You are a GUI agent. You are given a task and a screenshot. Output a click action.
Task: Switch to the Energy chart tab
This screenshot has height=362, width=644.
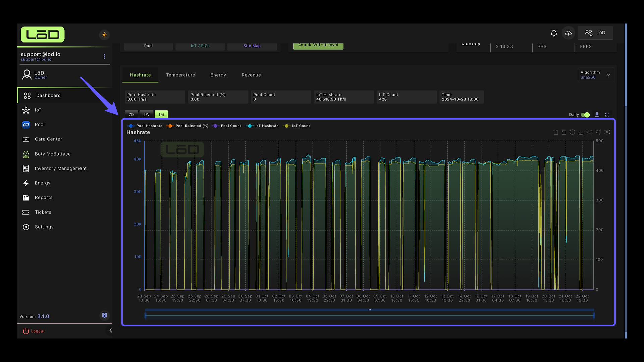click(218, 75)
